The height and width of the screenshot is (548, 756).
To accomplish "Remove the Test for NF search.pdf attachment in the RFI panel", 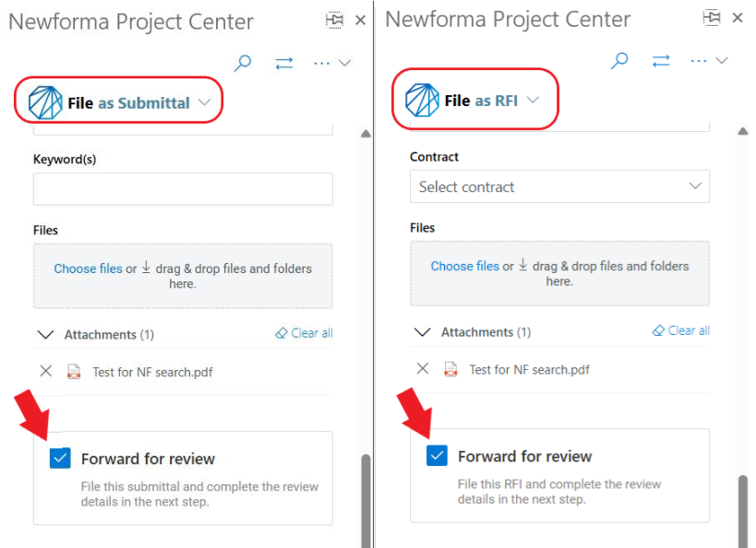I will click(423, 369).
